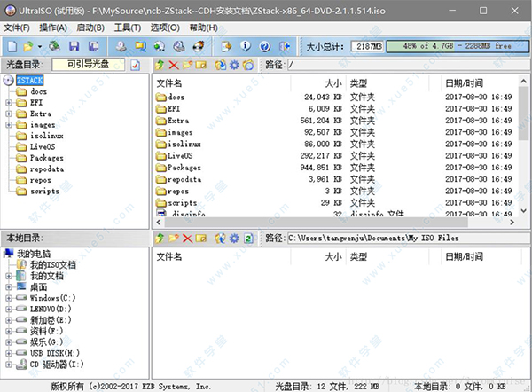Image resolution: width=532 pixels, height=392 pixels.
Task: Expand the images folder in ISO tree
Action: coord(9,125)
